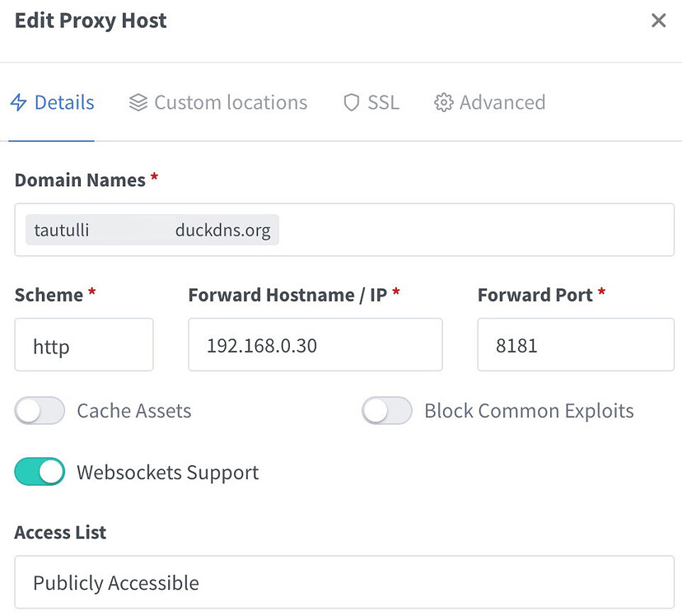Disable Websockets Support
This screenshot has height=616, width=682.
point(40,471)
